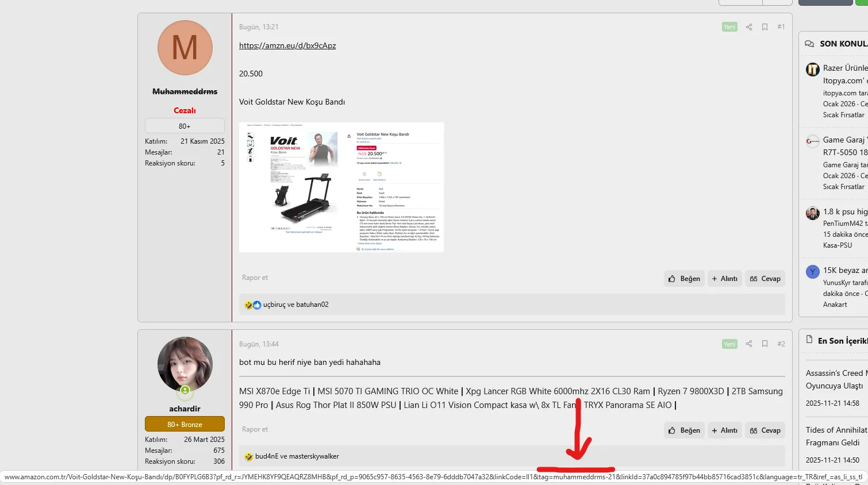
Task: Click avatar beside Razer Ürünle thread
Action: pos(812,70)
